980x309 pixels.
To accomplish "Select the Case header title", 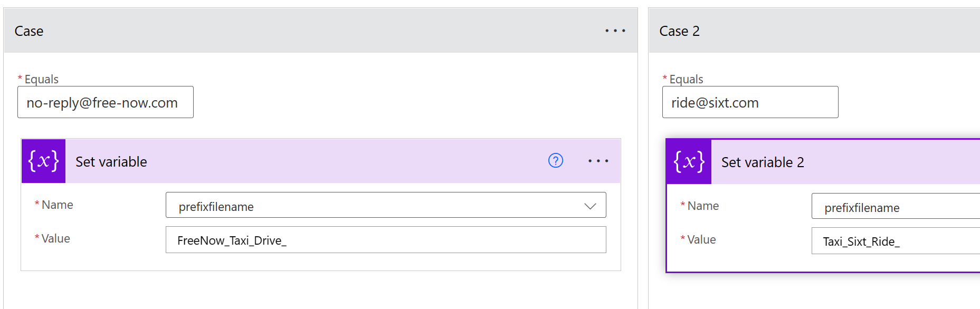I will click(x=29, y=31).
